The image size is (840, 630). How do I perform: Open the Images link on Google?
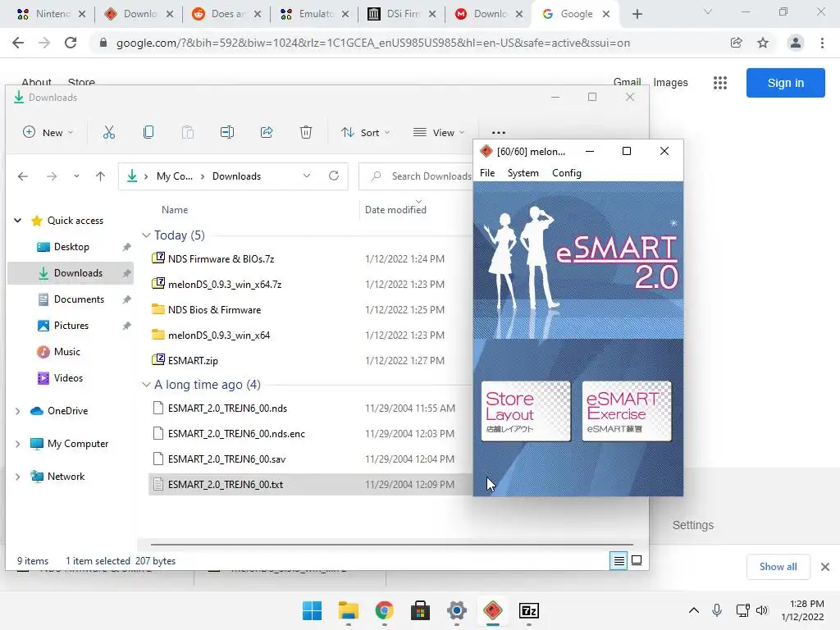click(x=670, y=83)
